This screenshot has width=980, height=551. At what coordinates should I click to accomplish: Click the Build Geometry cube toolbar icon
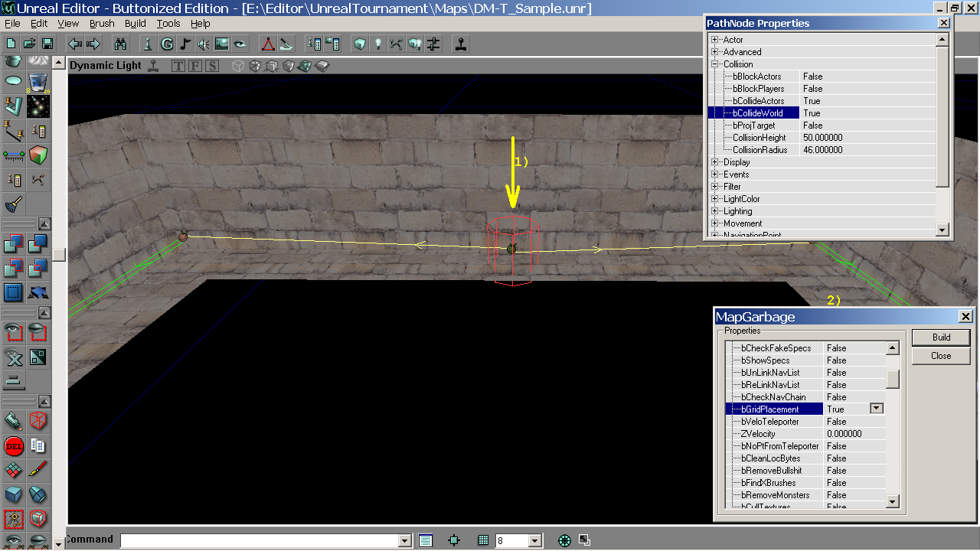(x=360, y=44)
